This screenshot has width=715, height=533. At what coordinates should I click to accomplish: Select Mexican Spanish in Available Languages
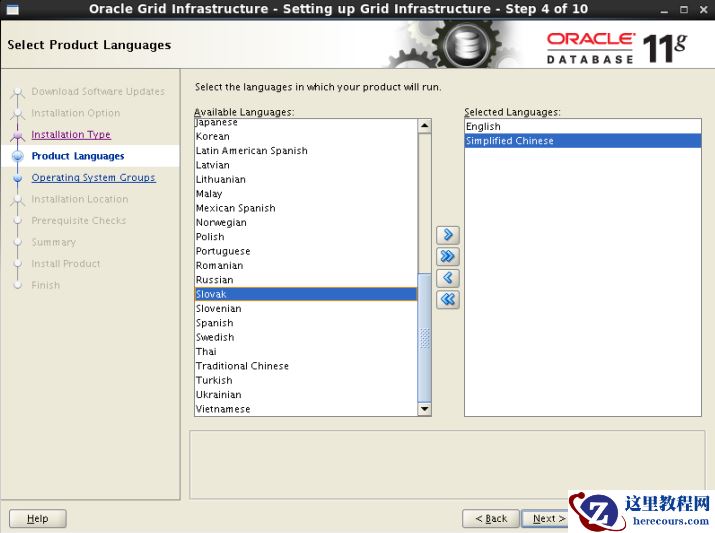(306, 208)
